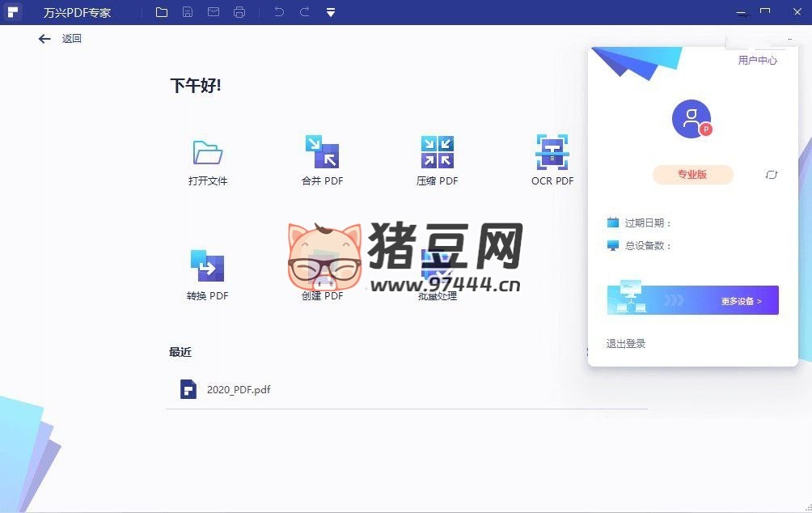
Task: Open the 转换 PDF convert tool
Action: coord(208,267)
